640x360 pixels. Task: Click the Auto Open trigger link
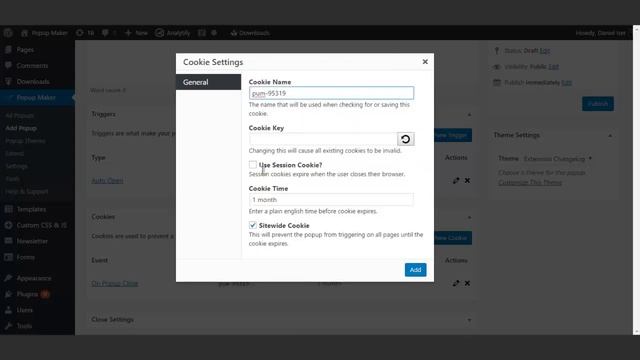tap(107, 180)
